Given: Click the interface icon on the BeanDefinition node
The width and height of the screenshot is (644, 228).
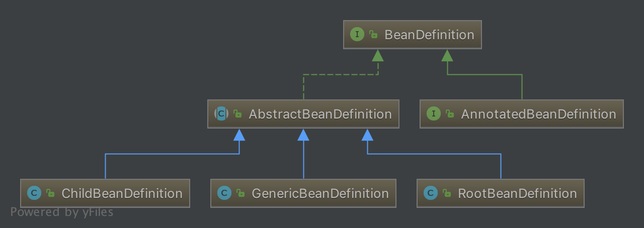Looking at the screenshot, I should (357, 35).
